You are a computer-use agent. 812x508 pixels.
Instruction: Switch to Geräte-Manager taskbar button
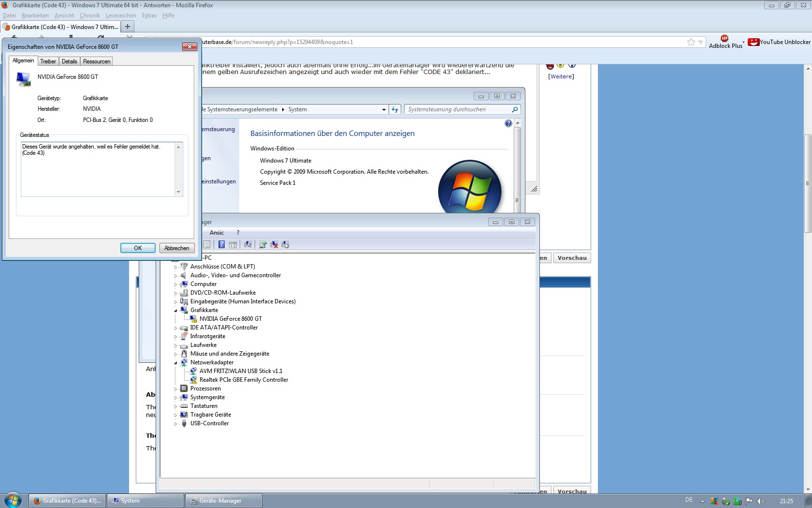coord(224,501)
